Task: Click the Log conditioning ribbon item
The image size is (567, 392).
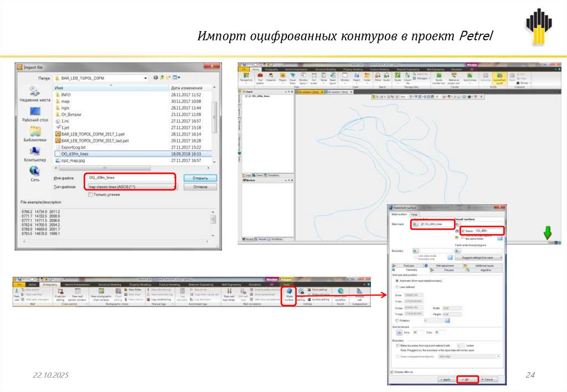Action: point(158,300)
